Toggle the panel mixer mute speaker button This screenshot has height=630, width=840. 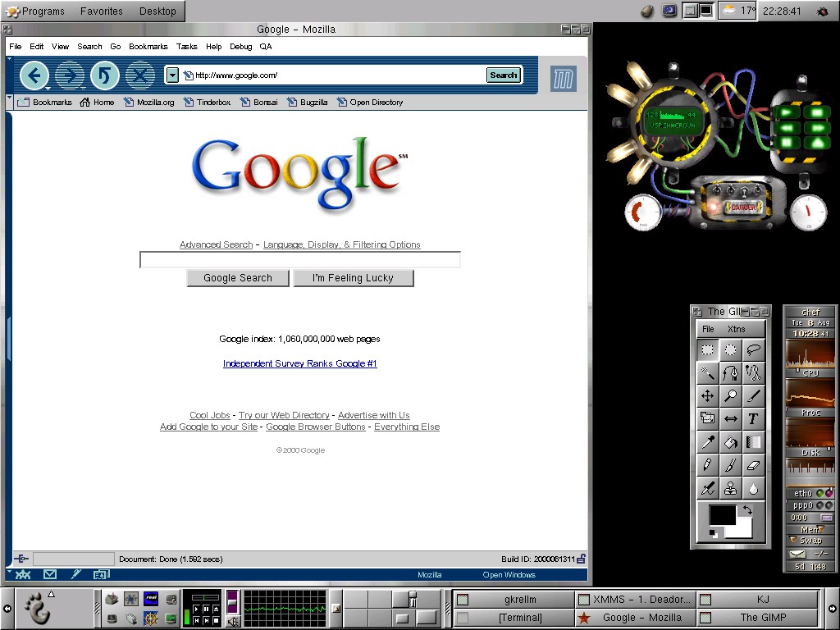(233, 622)
